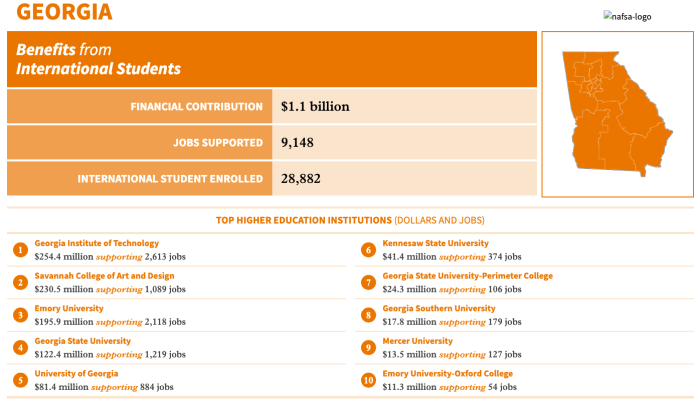Click the number 5 rank badge
Image resolution: width=700 pixels, height=405 pixels.
tap(20, 380)
